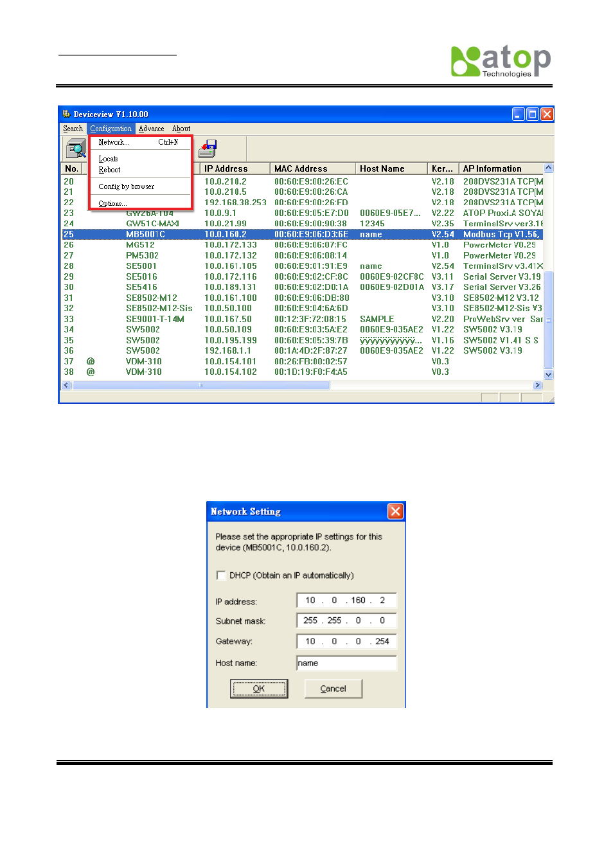The image size is (613, 868).
Task: Open the About menu
Action: tap(181, 129)
